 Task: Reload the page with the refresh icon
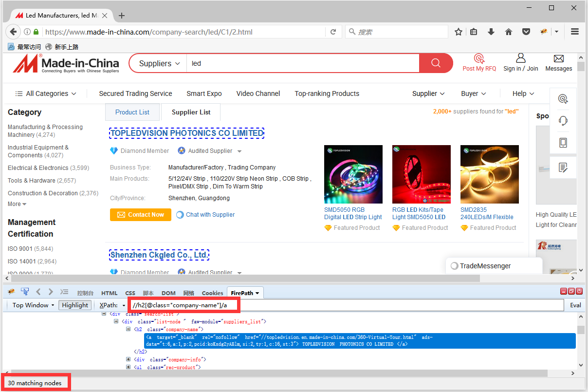tap(333, 32)
